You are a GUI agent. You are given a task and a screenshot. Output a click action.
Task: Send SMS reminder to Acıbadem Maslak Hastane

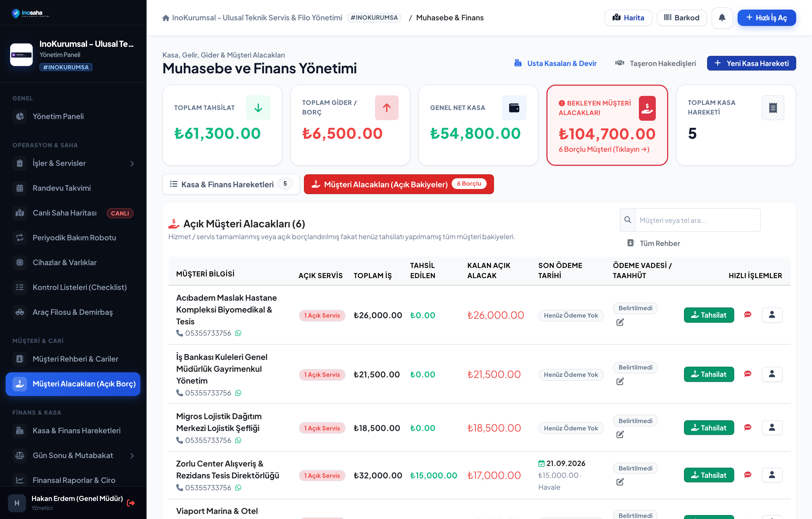(x=748, y=315)
